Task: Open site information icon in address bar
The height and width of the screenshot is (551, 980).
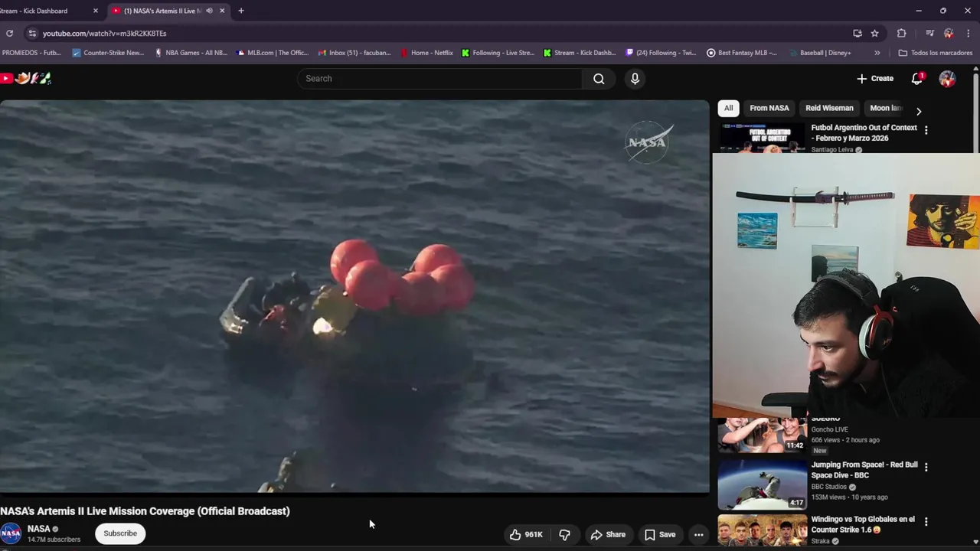Action: pos(31,33)
